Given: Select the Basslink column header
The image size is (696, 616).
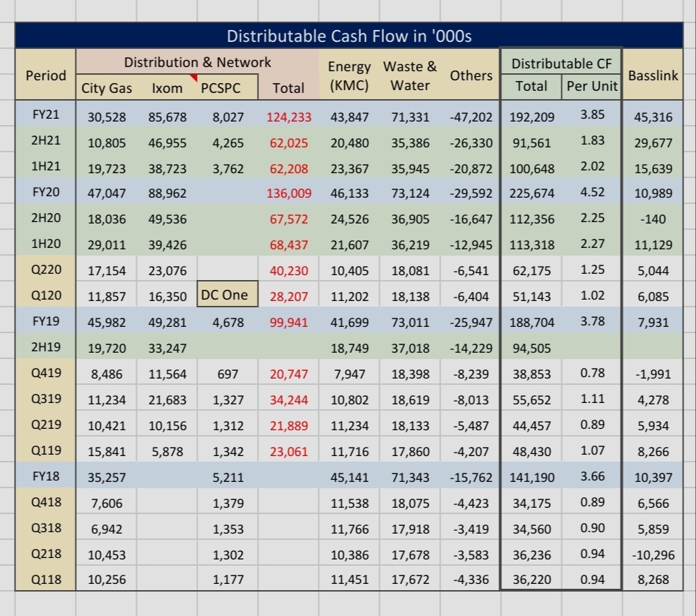Looking at the screenshot, I should tap(653, 75).
